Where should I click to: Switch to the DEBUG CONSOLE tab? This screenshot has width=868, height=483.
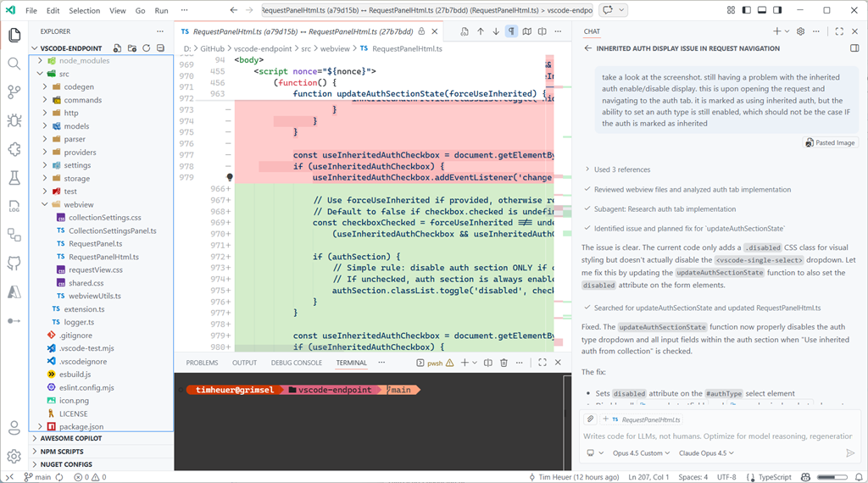tap(296, 363)
